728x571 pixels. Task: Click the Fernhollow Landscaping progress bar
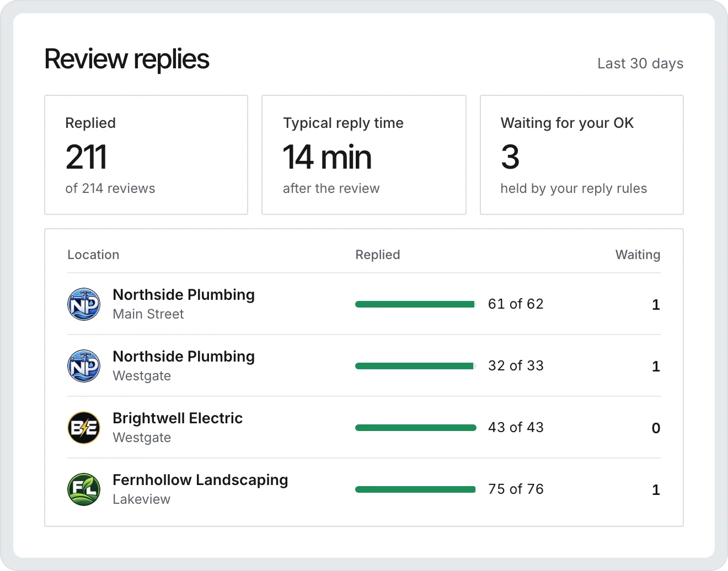pos(416,489)
